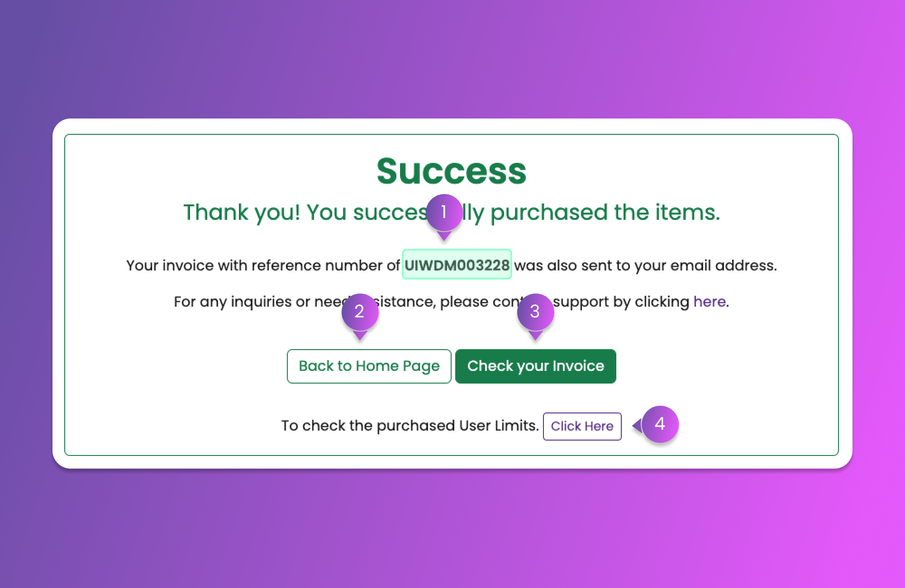Tap the numbered marker 3 bubble
Screen dimensions: 905x588
(535, 312)
